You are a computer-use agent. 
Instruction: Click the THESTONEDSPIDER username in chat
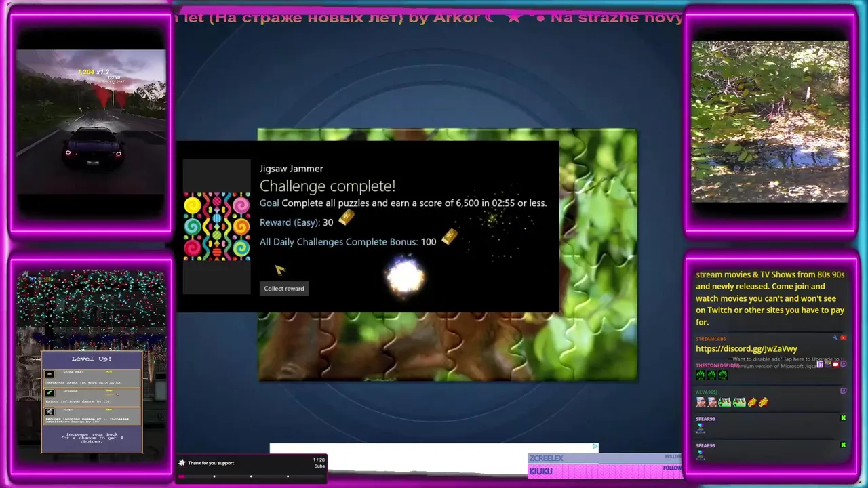click(x=717, y=365)
